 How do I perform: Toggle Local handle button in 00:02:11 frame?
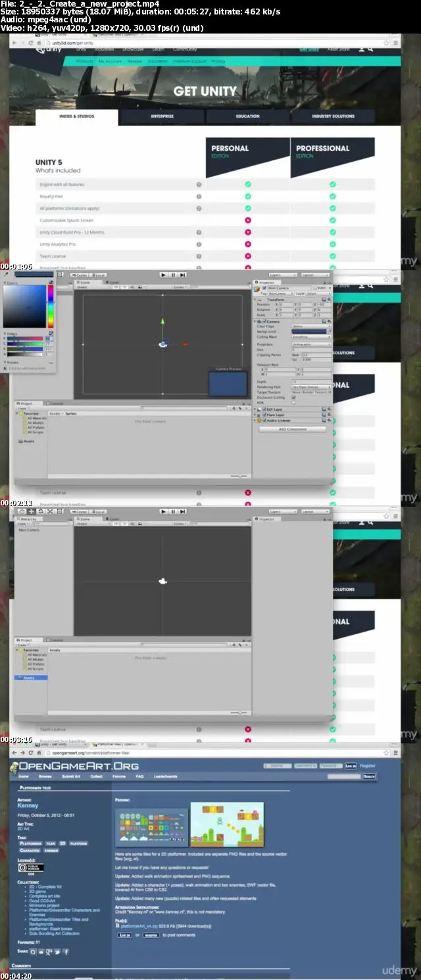tap(97, 275)
